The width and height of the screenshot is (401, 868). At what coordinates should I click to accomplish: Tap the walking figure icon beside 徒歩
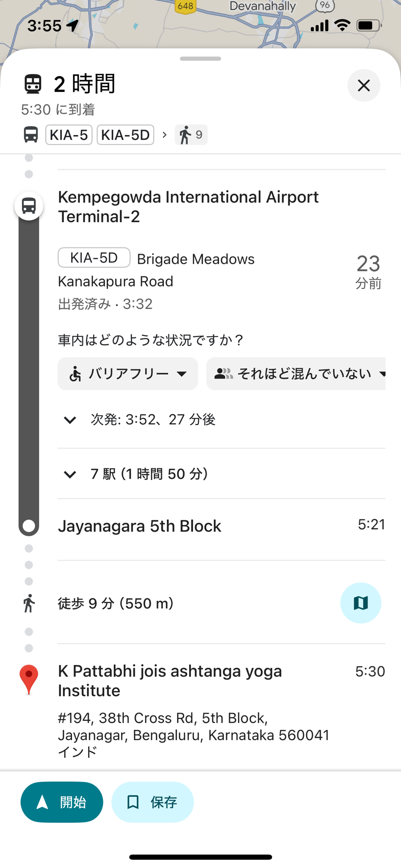29,603
